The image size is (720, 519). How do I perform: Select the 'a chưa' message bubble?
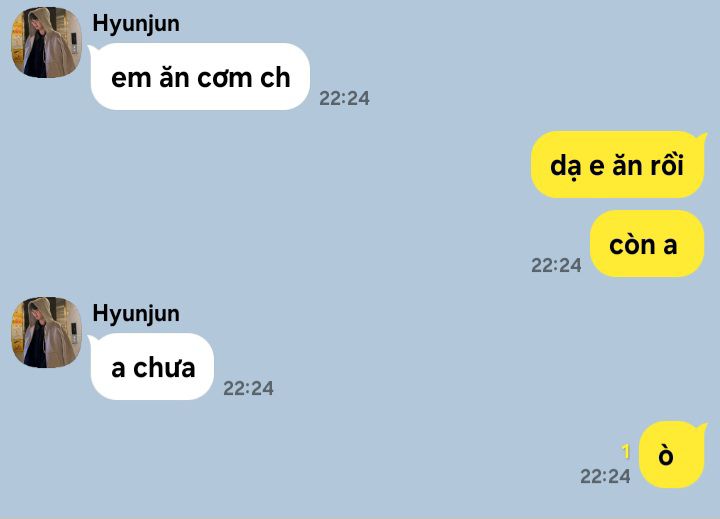pyautogui.click(x=152, y=367)
